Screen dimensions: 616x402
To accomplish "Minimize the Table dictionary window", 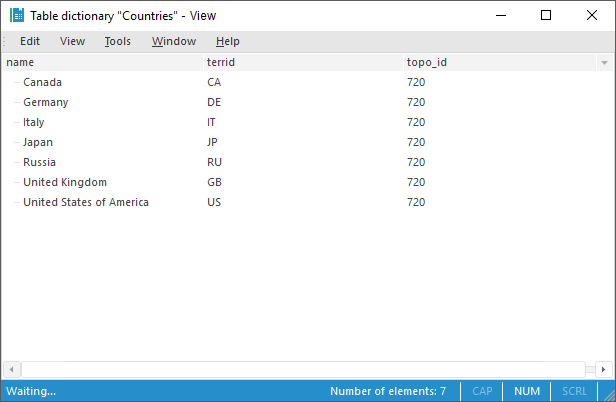I will [x=501, y=15].
